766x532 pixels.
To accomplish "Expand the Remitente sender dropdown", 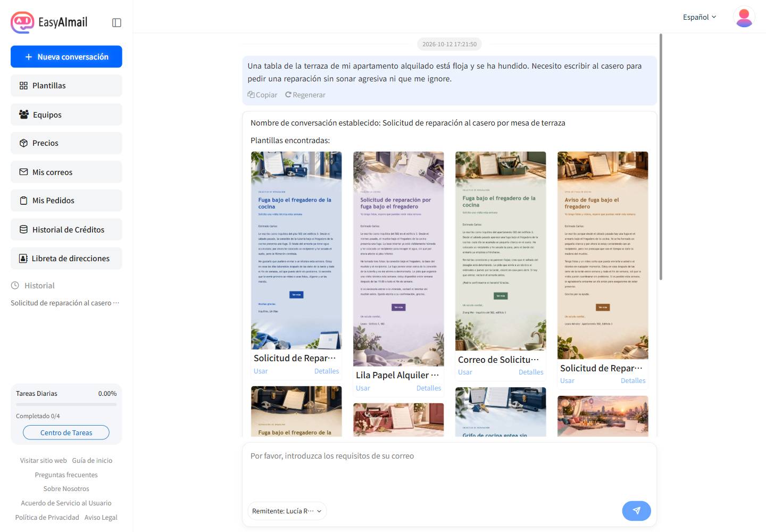I will [287, 511].
